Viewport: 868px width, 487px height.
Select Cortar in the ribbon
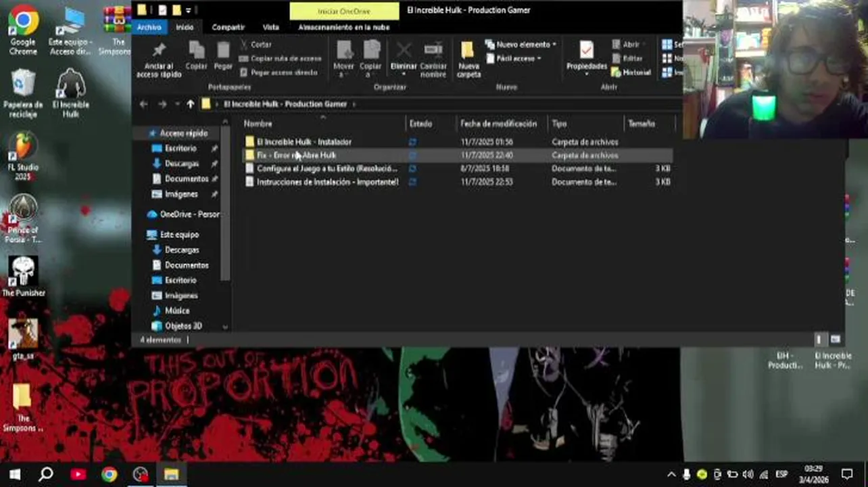pos(256,45)
